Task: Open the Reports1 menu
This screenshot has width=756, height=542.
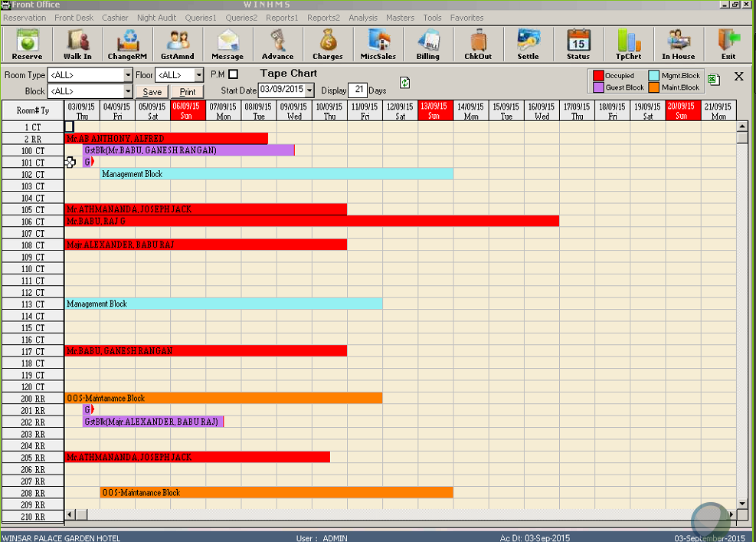Action: (282, 18)
